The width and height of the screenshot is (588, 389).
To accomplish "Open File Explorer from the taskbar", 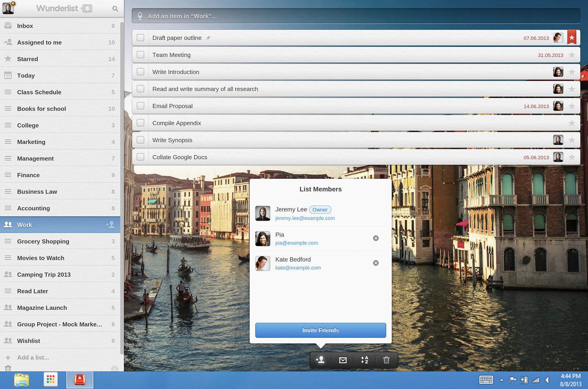I will point(21,380).
